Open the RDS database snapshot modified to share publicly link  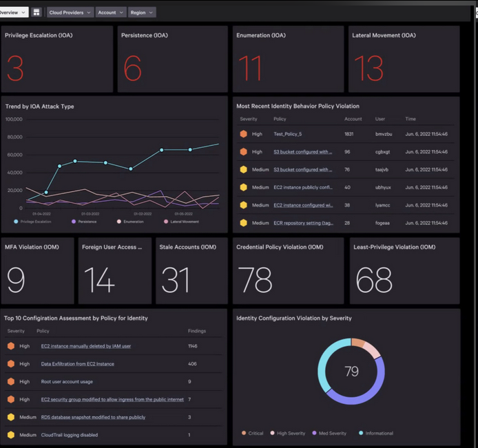pyautogui.click(x=93, y=417)
